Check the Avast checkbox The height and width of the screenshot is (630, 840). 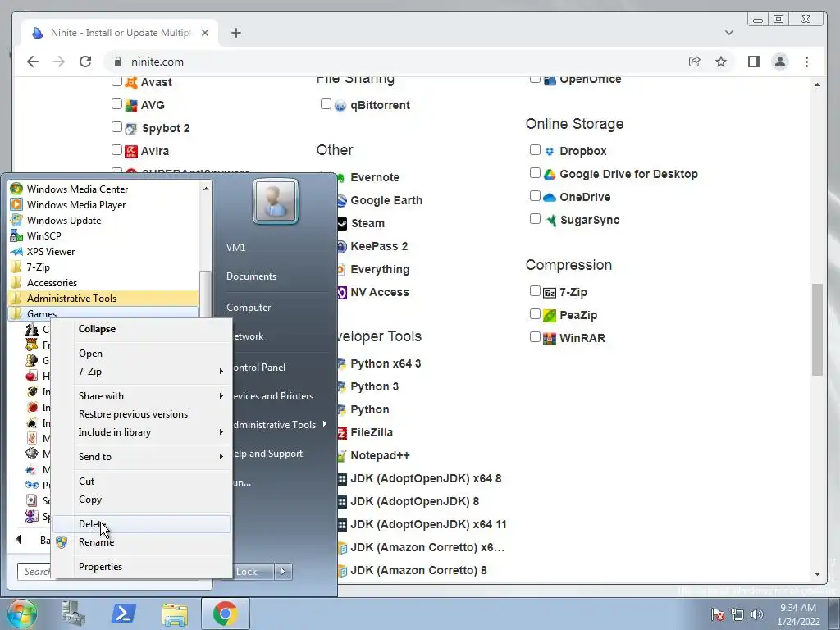116,81
